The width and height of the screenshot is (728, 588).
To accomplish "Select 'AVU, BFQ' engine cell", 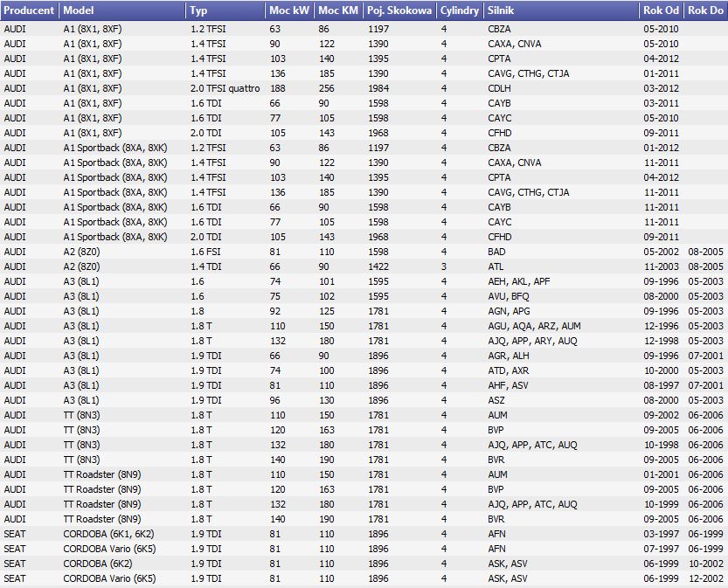I will [509, 296].
